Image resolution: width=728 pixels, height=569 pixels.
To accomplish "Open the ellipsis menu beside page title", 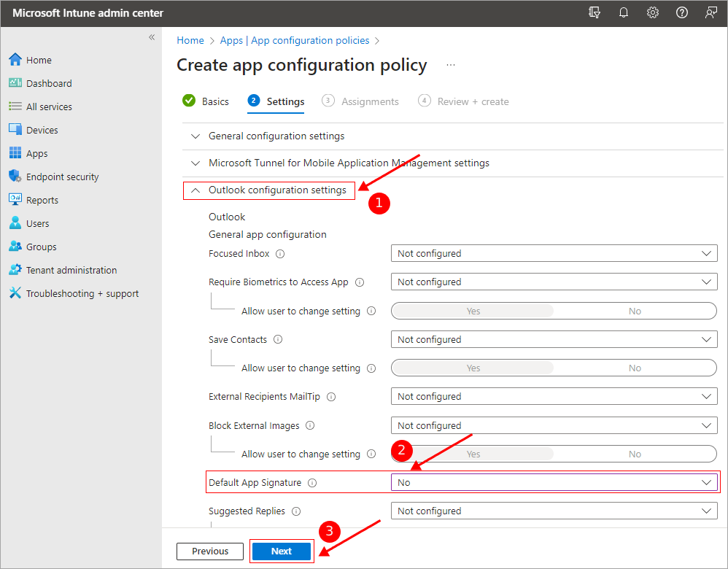I will coord(450,65).
